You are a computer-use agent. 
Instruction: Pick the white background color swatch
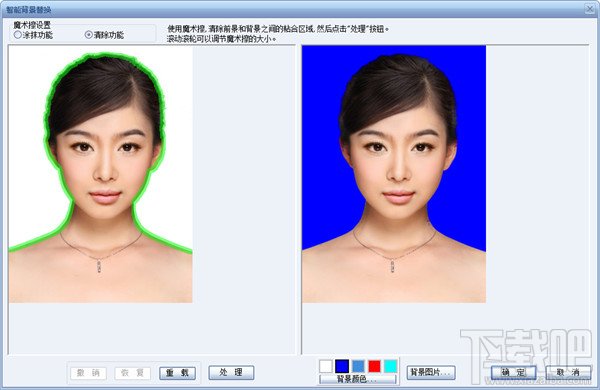coord(326,366)
